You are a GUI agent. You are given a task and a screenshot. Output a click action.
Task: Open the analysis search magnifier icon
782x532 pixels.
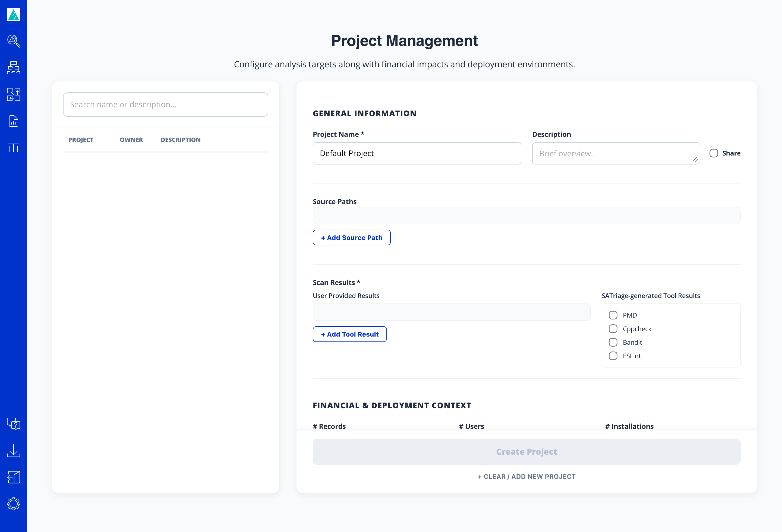click(14, 41)
